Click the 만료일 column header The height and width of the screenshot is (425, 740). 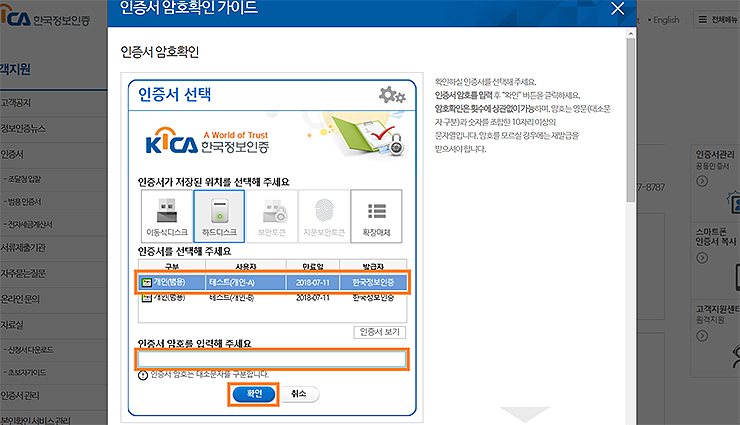click(x=312, y=267)
